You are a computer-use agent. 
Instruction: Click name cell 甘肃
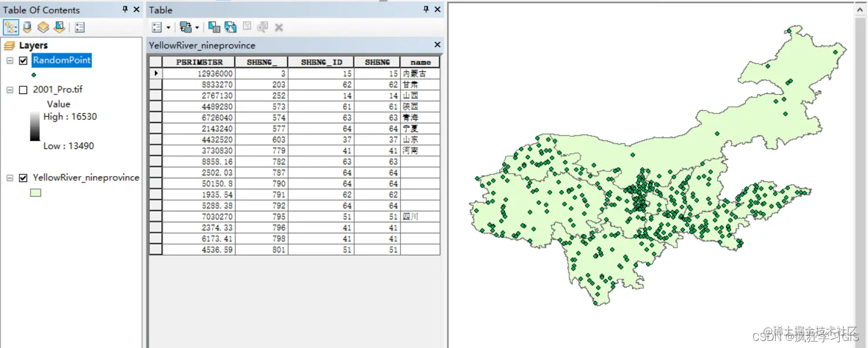420,85
